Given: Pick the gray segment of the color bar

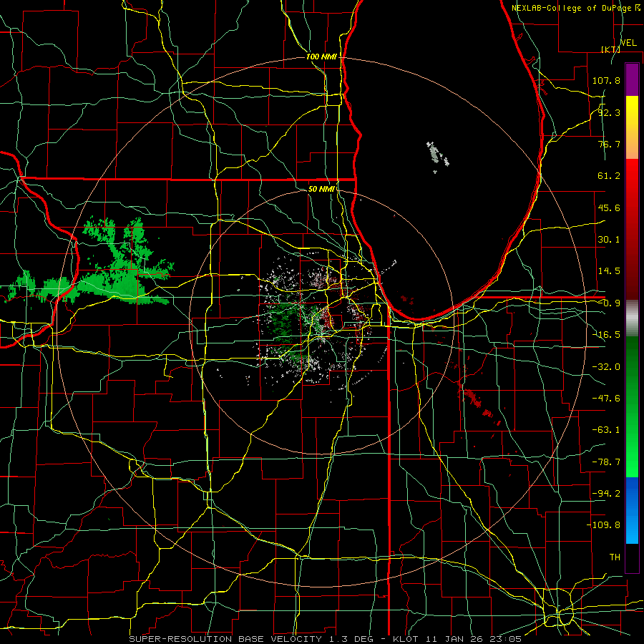Looking at the screenshot, I should (x=632, y=318).
